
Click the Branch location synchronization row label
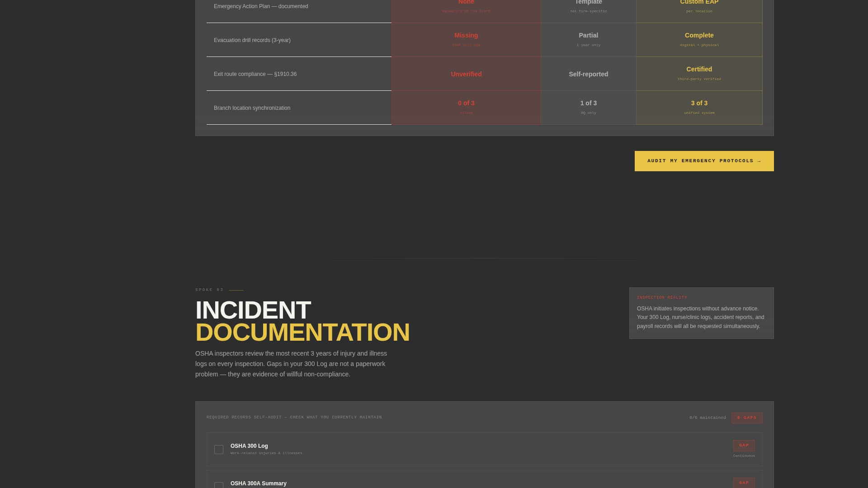click(252, 108)
